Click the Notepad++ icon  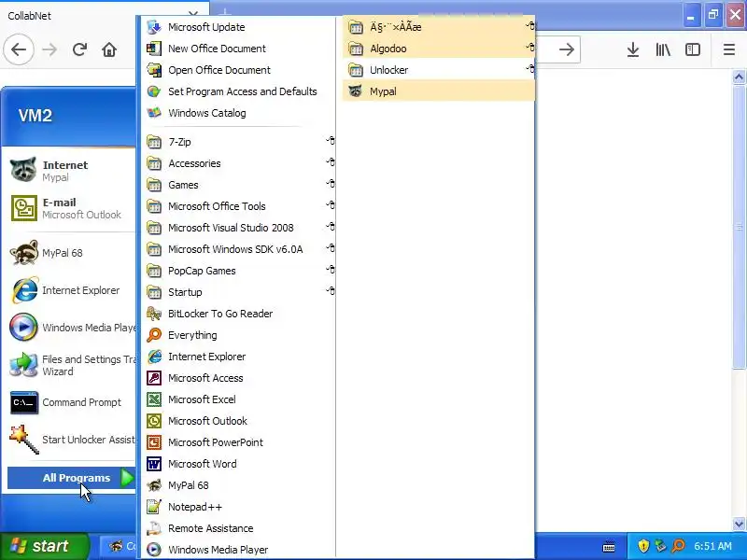pos(154,507)
